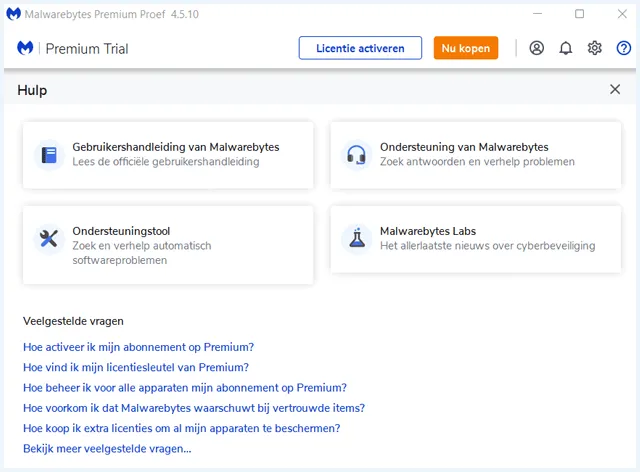Open 'Hoe activeer ik mijn abonnement' link

(x=138, y=347)
